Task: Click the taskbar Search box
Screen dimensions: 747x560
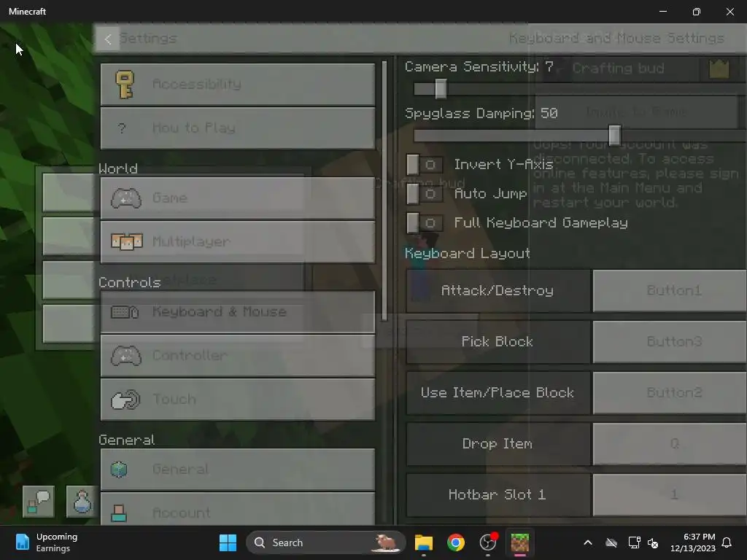Action: click(x=326, y=542)
